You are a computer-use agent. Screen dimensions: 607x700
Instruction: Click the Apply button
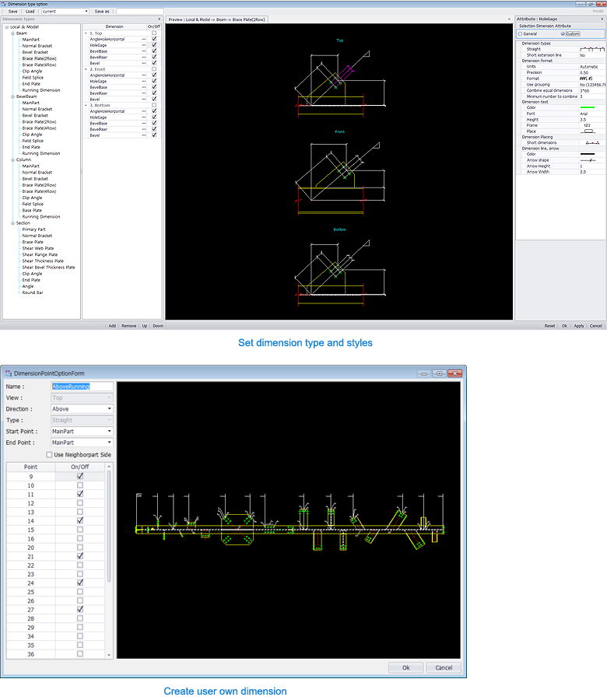coord(579,326)
